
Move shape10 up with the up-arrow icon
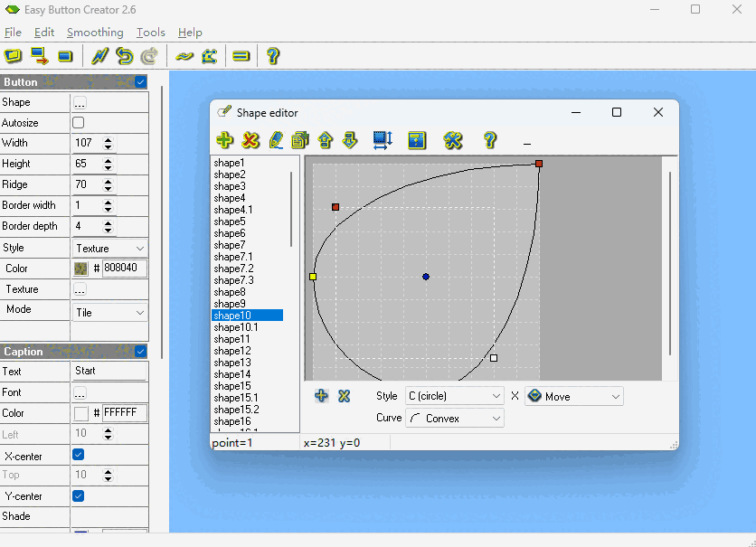tap(325, 141)
